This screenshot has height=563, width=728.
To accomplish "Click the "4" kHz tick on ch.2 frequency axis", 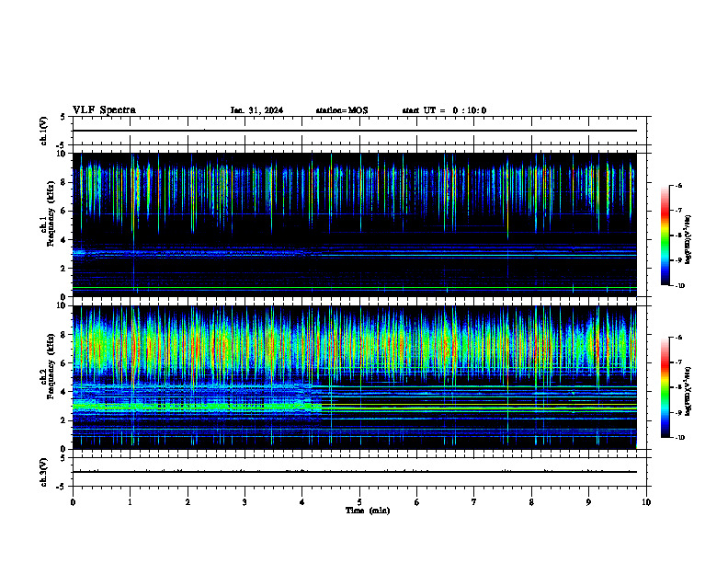I will click(x=64, y=392).
